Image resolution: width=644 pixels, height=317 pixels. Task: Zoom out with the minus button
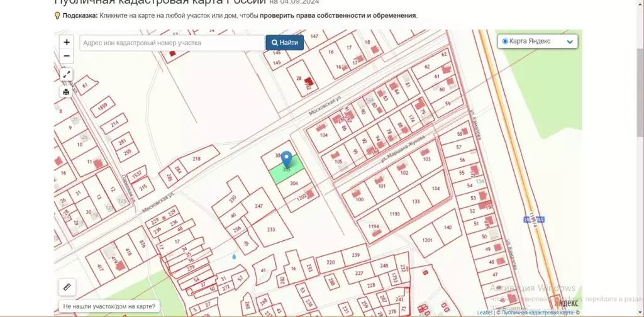point(67,56)
